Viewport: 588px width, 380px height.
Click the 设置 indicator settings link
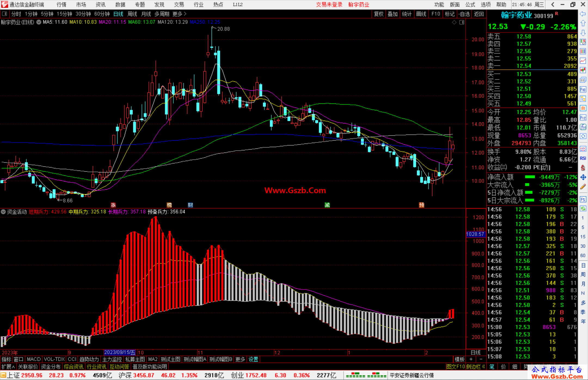tap(253, 359)
